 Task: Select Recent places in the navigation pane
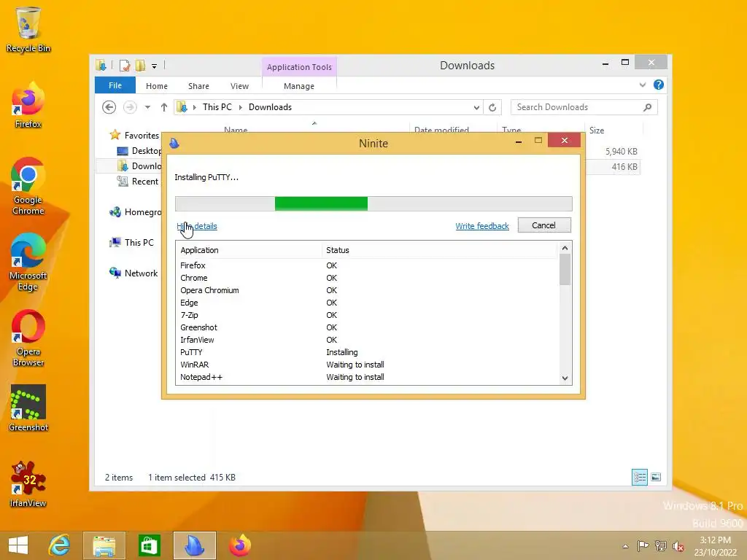coord(138,182)
